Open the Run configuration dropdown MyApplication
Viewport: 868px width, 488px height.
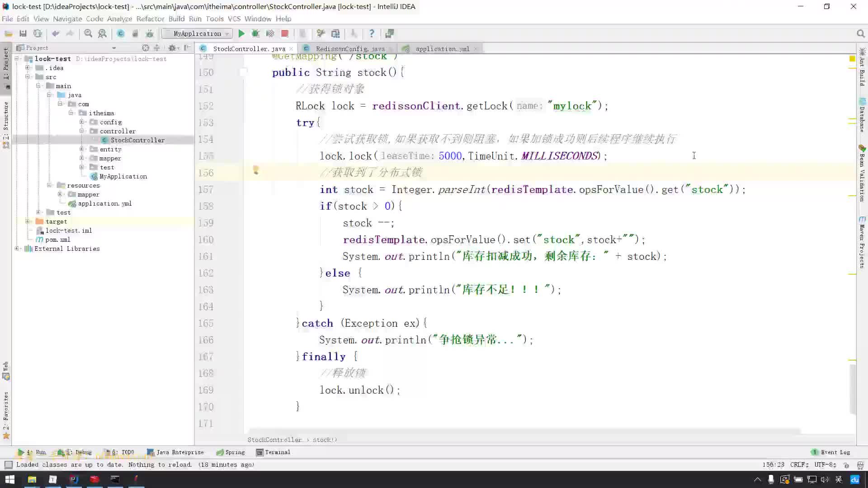(198, 33)
